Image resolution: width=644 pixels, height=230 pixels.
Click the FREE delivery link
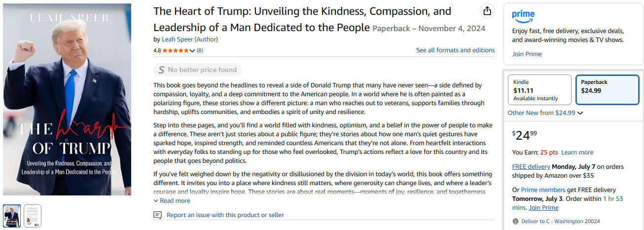531,167
